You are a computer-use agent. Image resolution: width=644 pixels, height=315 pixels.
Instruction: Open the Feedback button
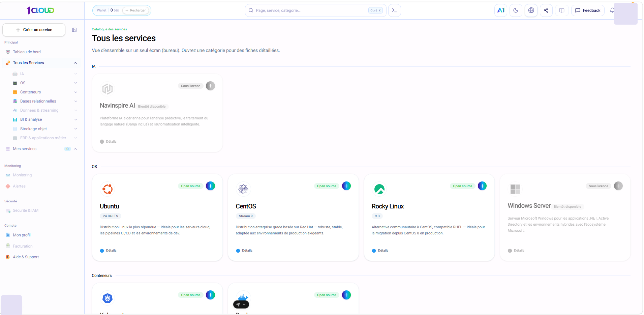pyautogui.click(x=588, y=10)
